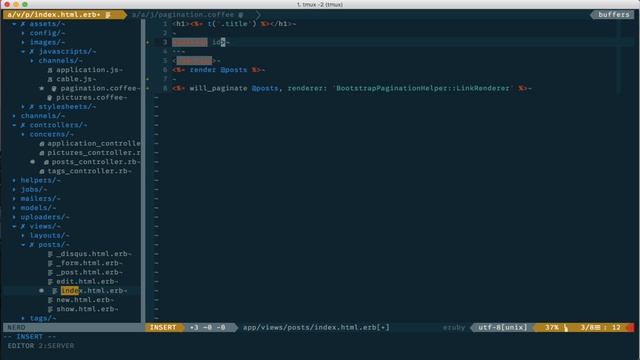Open show.html.erb view
This screenshot has height=360, width=640.
[x=85, y=309]
